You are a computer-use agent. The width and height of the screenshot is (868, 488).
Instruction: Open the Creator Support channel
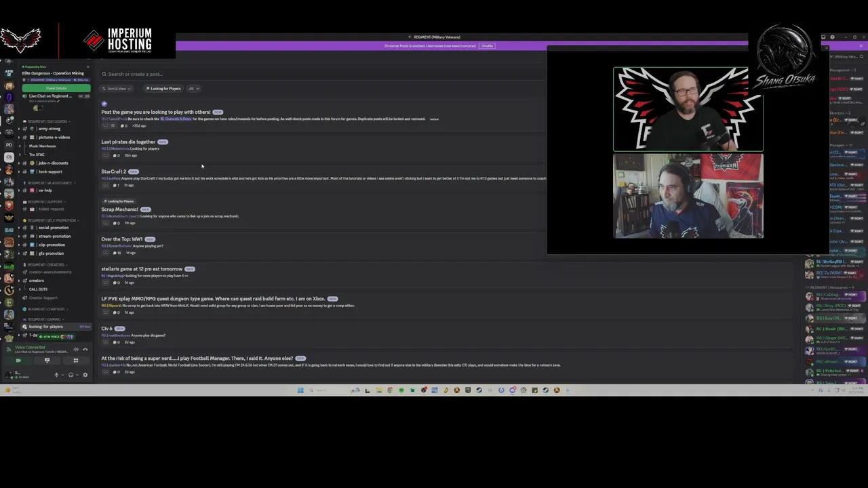tap(43, 298)
